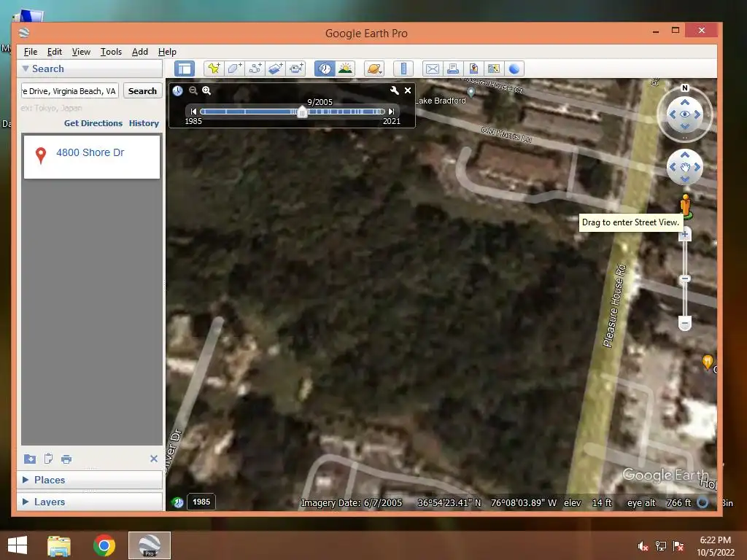Open the Edit menu
Screen dimensions: 747x560
[54, 52]
